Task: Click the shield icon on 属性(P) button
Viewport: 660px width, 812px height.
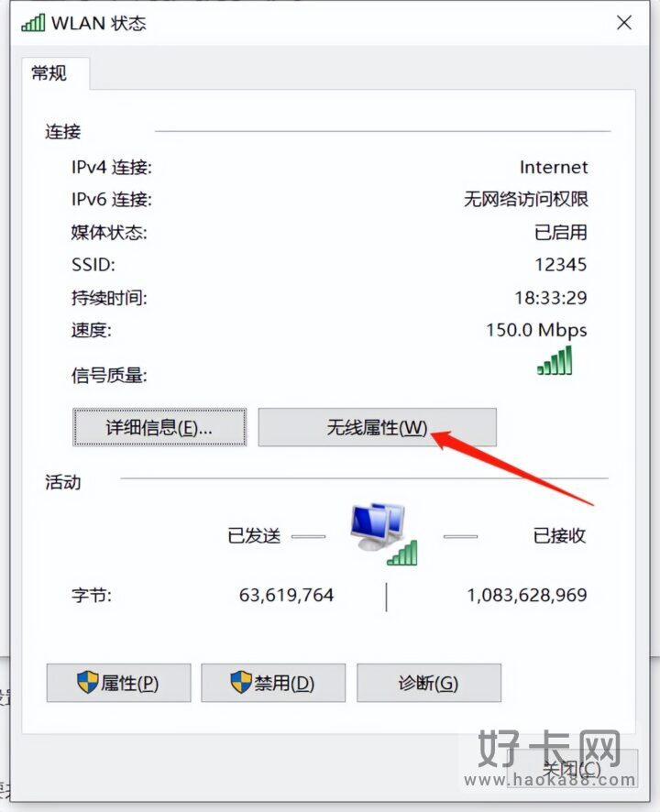Action: [x=88, y=682]
